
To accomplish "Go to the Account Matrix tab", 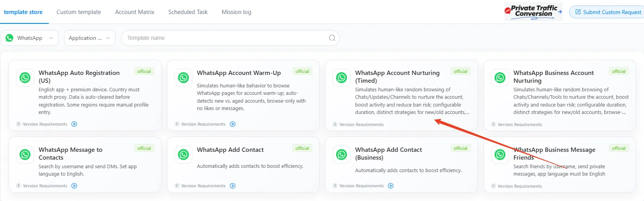I will point(135,12).
